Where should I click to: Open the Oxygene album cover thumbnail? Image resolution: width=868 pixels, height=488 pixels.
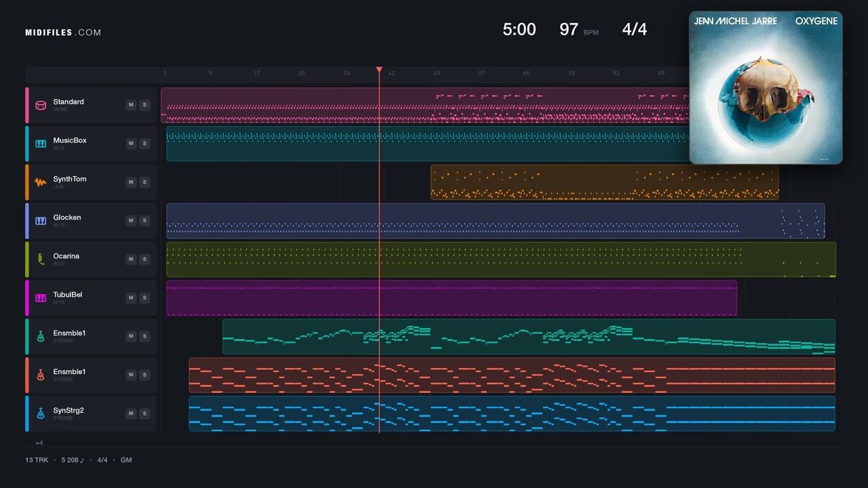tap(766, 87)
